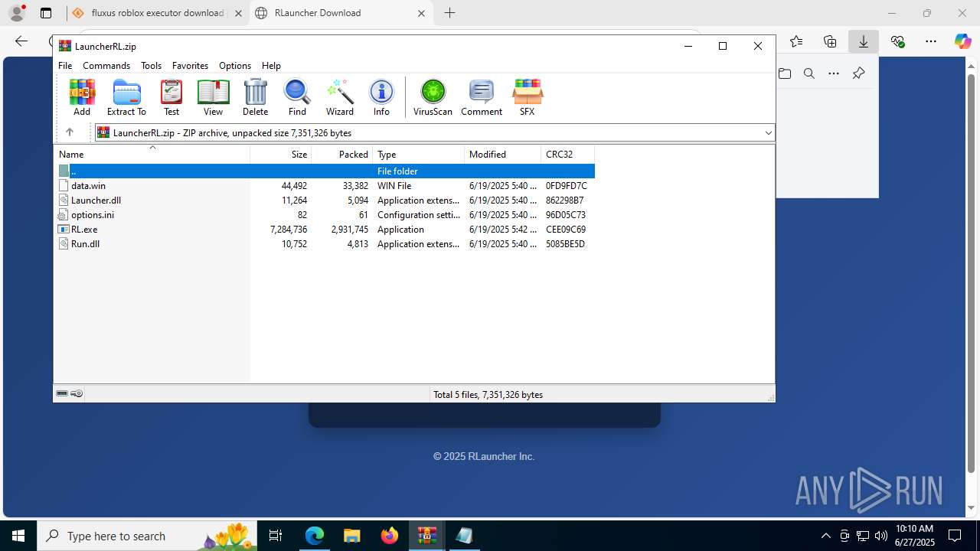Open Edge Downloads button
Screen dimensions: 980x551
tap(863, 41)
